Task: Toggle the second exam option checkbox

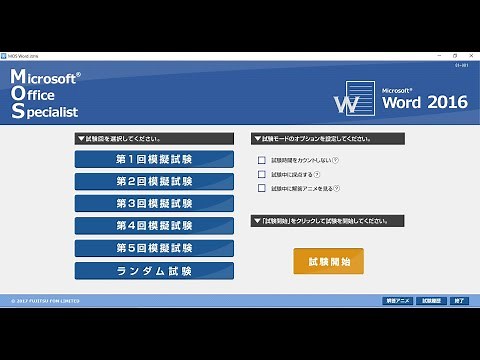Action: click(x=262, y=174)
